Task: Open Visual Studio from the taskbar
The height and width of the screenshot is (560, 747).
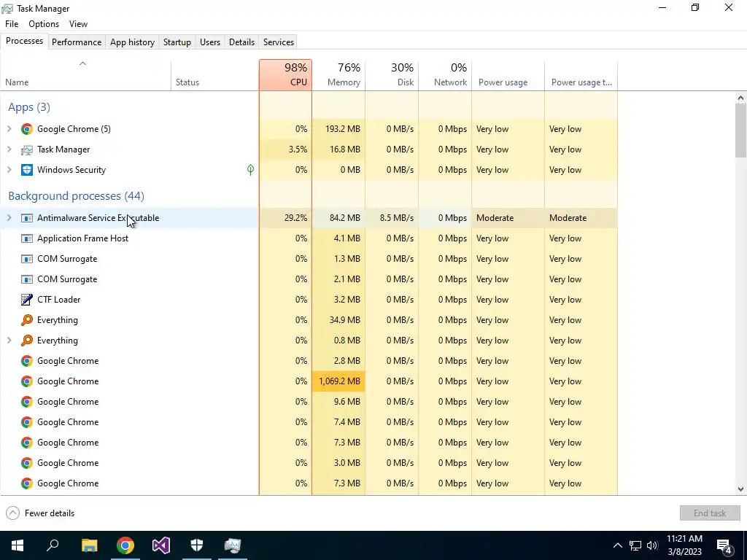Action: [x=161, y=545]
